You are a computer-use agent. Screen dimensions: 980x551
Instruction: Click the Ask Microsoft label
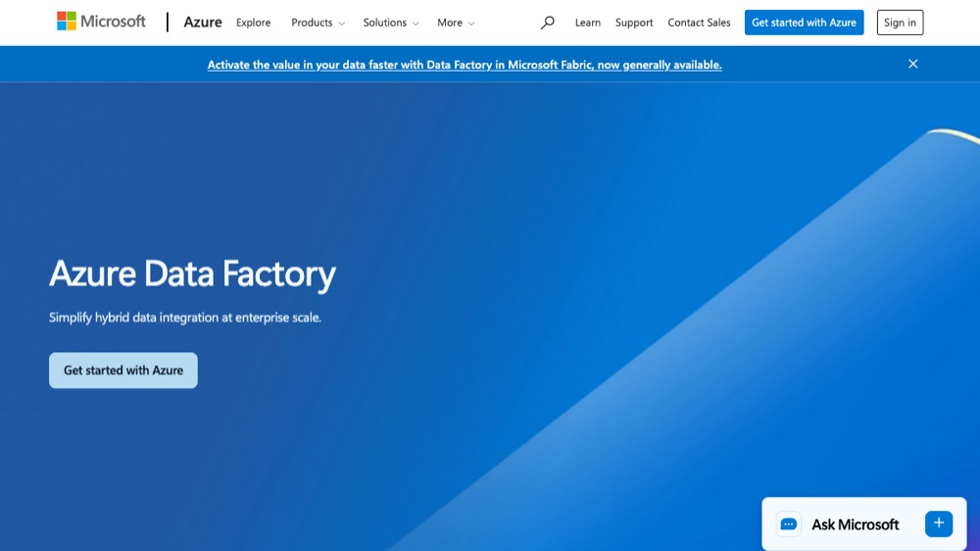855,525
